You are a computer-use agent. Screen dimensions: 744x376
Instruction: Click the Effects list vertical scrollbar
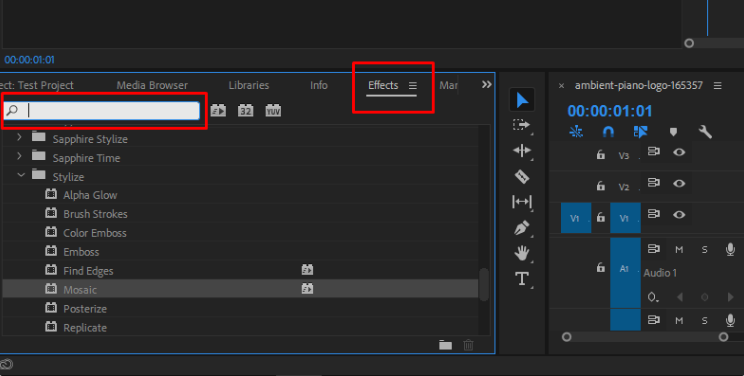(484, 285)
